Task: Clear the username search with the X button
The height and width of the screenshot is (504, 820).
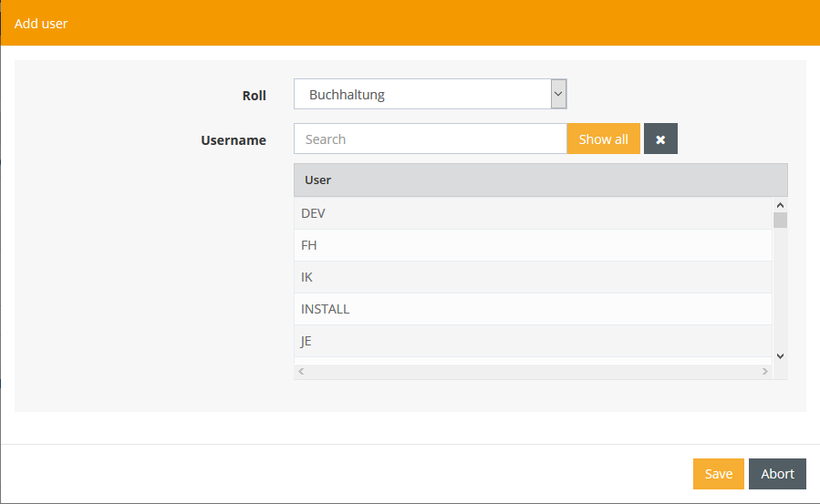Action: pyautogui.click(x=660, y=139)
